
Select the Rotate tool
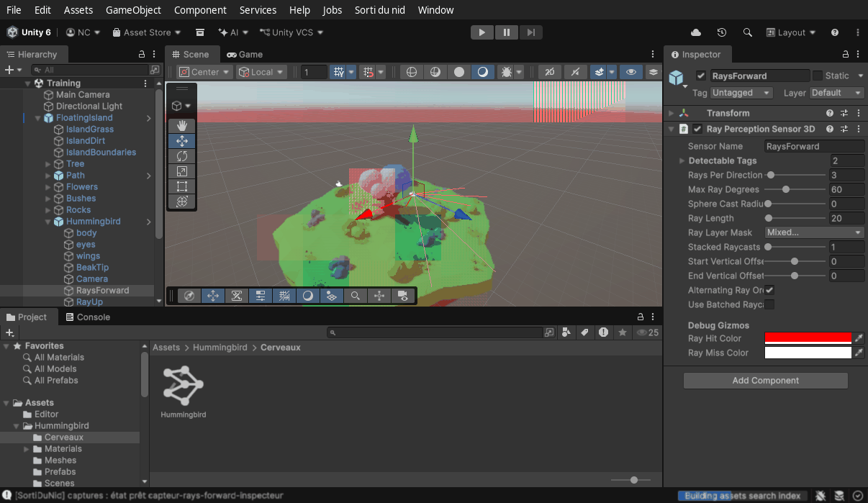point(181,156)
